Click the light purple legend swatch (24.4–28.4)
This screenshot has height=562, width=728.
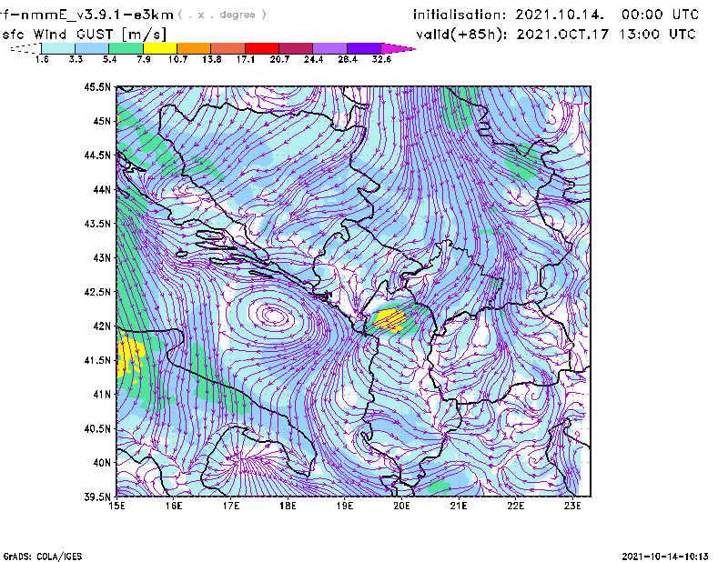(x=330, y=48)
